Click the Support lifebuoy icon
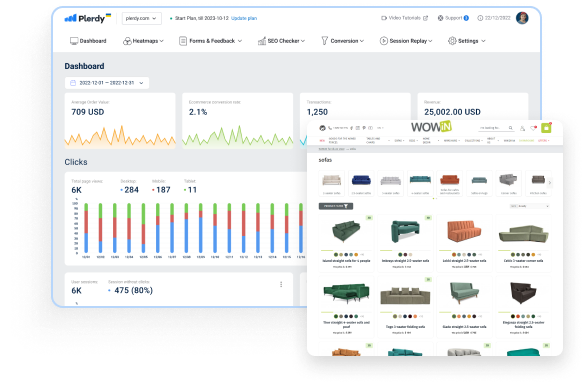 click(440, 18)
